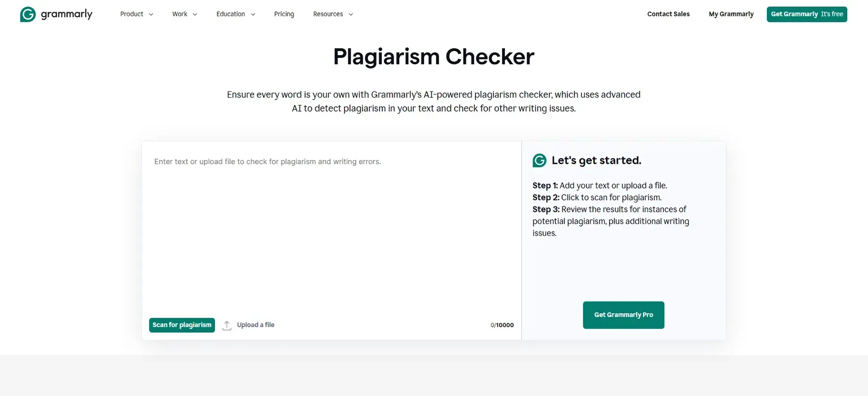Go to the Pricing page

[284, 14]
